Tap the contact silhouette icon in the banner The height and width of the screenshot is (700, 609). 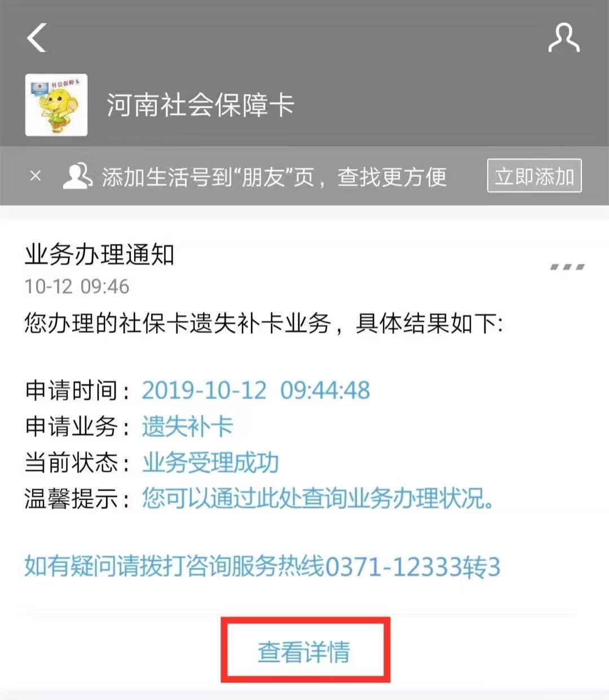coord(77,176)
